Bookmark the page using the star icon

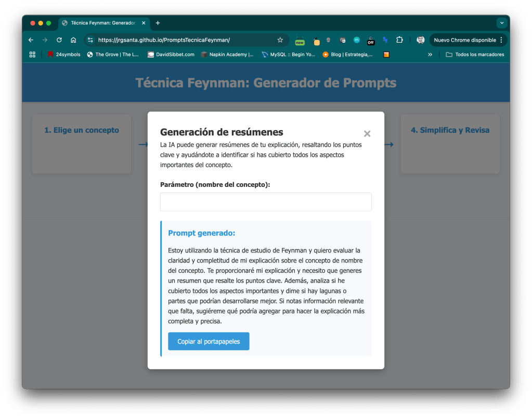(x=280, y=40)
